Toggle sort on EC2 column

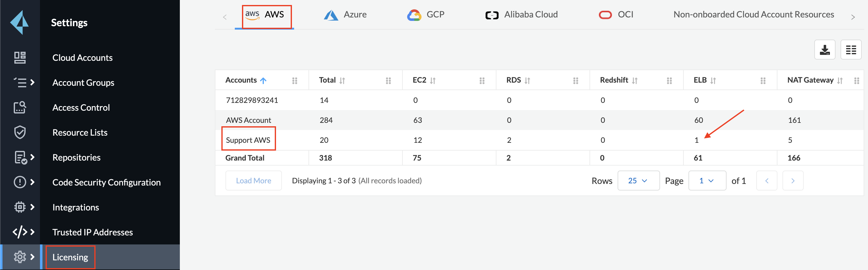click(433, 80)
